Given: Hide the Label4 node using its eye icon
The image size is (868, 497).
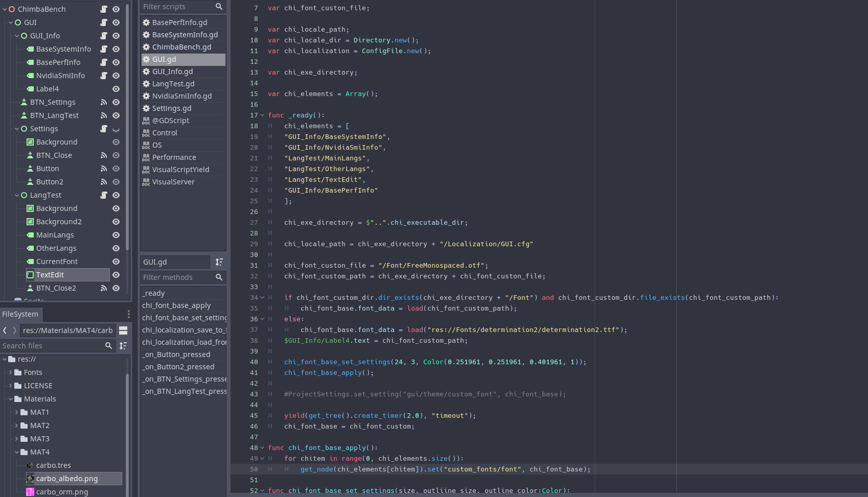Looking at the screenshot, I should [x=116, y=89].
